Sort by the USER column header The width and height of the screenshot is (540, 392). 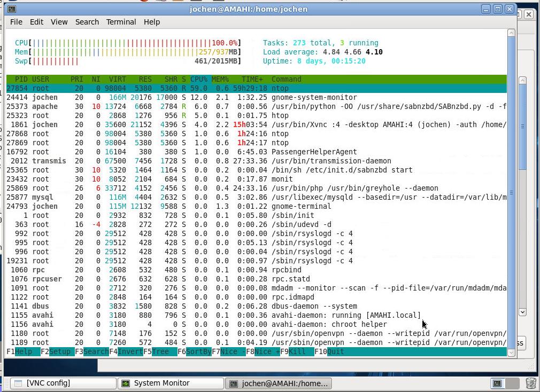(40, 79)
